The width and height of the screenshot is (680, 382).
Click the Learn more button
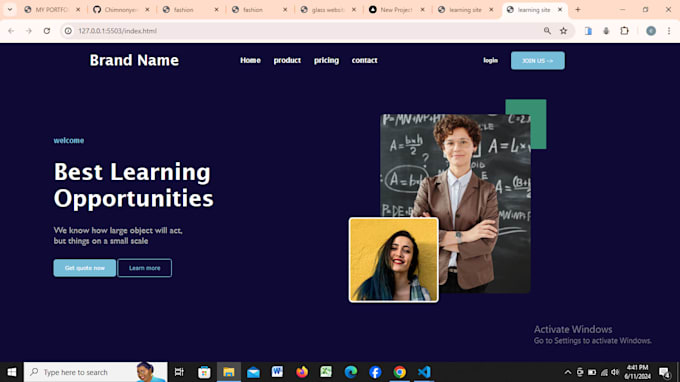point(144,268)
